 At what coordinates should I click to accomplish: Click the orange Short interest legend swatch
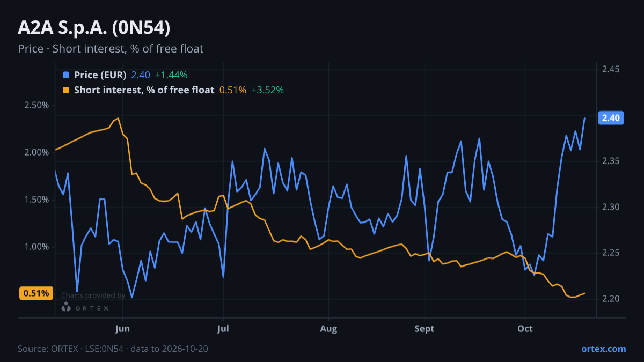(x=66, y=90)
